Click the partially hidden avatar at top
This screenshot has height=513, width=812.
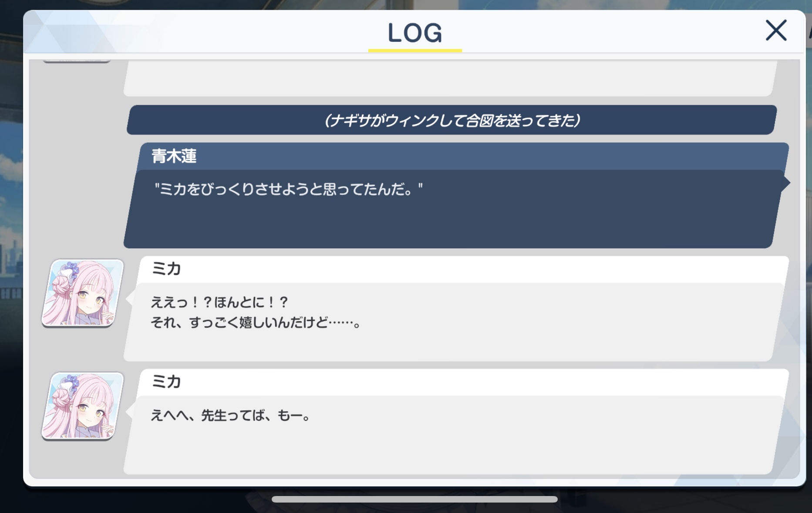tap(77, 60)
